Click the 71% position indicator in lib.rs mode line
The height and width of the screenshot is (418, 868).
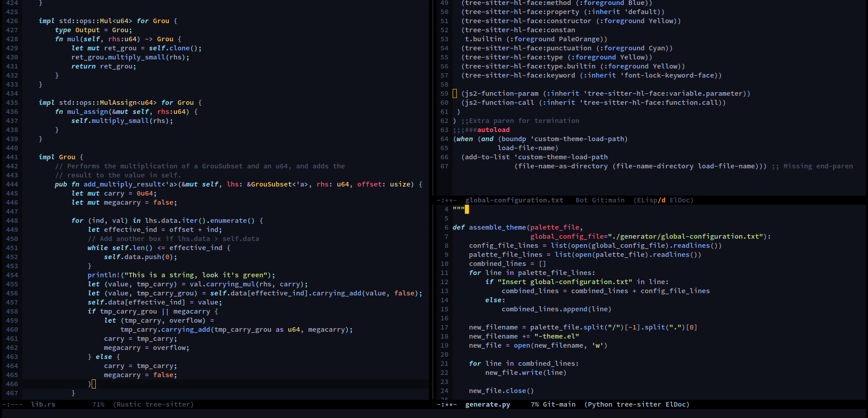(x=98, y=404)
